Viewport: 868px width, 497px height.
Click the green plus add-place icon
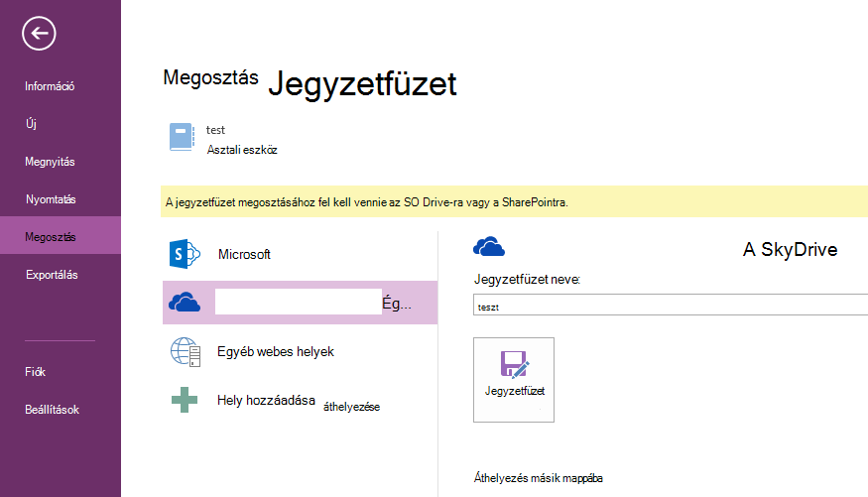point(185,400)
